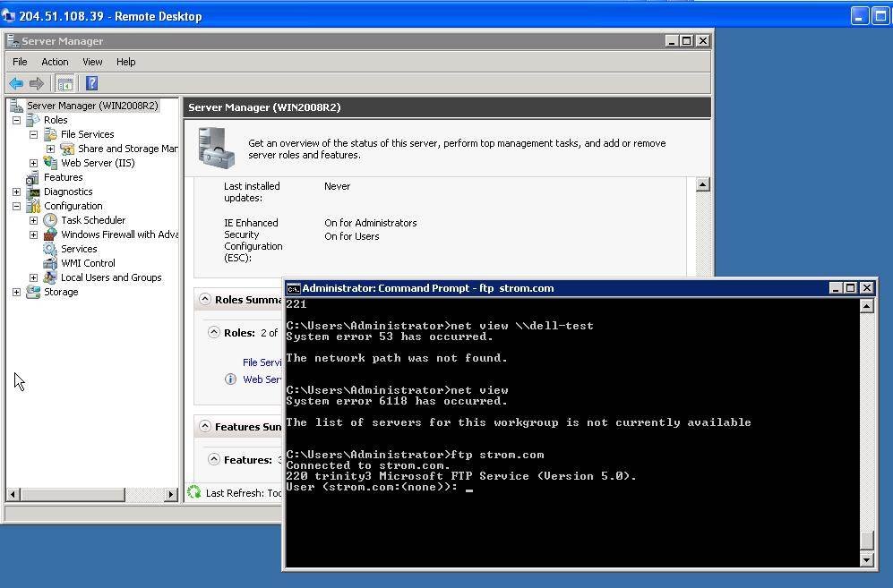
Task: Click the File Services role link
Action: (x=262, y=362)
